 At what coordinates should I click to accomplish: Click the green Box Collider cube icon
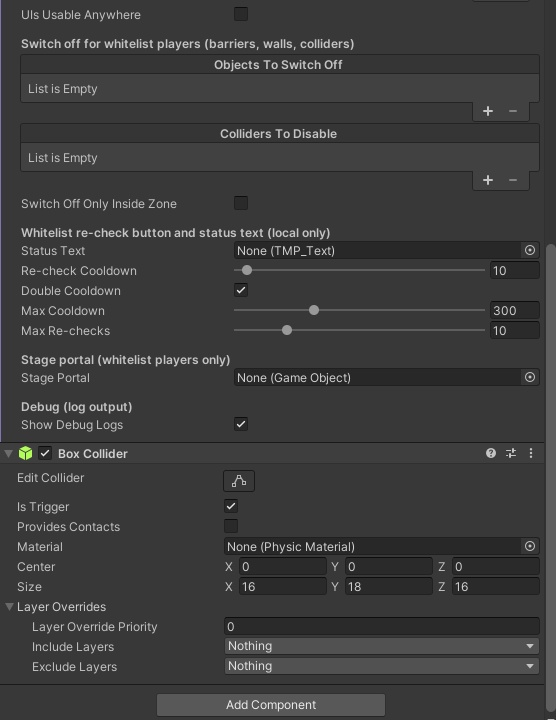click(26, 453)
